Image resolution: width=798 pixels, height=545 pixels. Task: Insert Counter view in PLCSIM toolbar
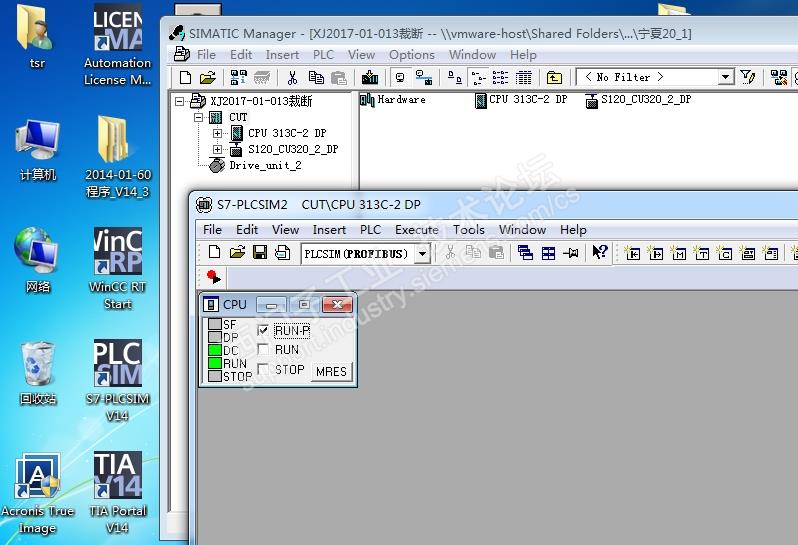725,252
